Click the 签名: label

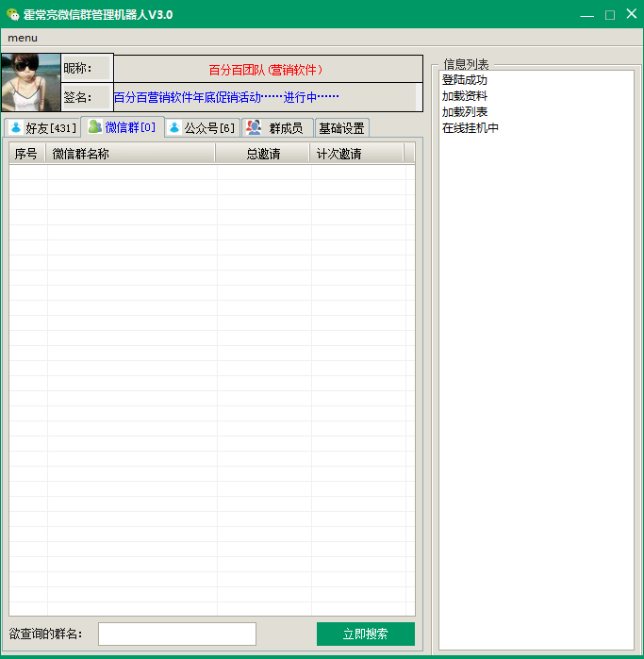pos(77,97)
